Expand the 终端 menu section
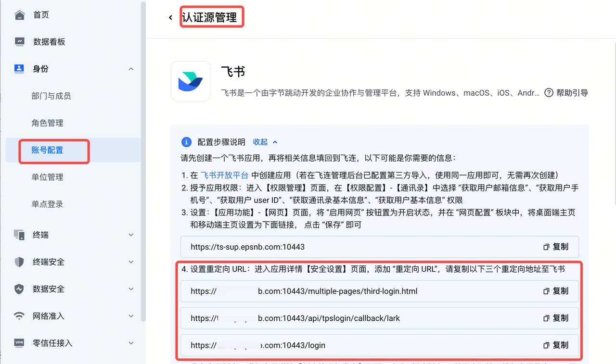Screen dimensions: 616x364 131,235
